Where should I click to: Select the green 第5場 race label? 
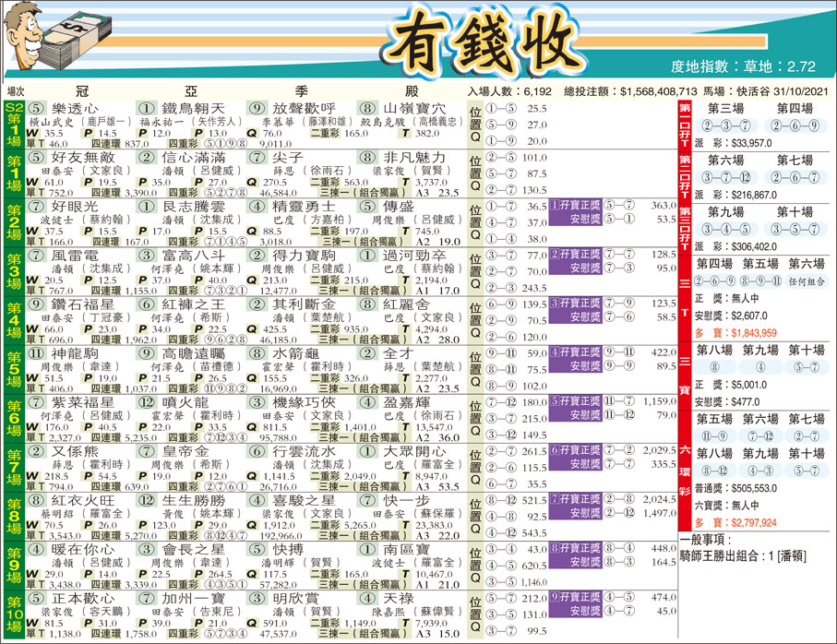pos(14,369)
